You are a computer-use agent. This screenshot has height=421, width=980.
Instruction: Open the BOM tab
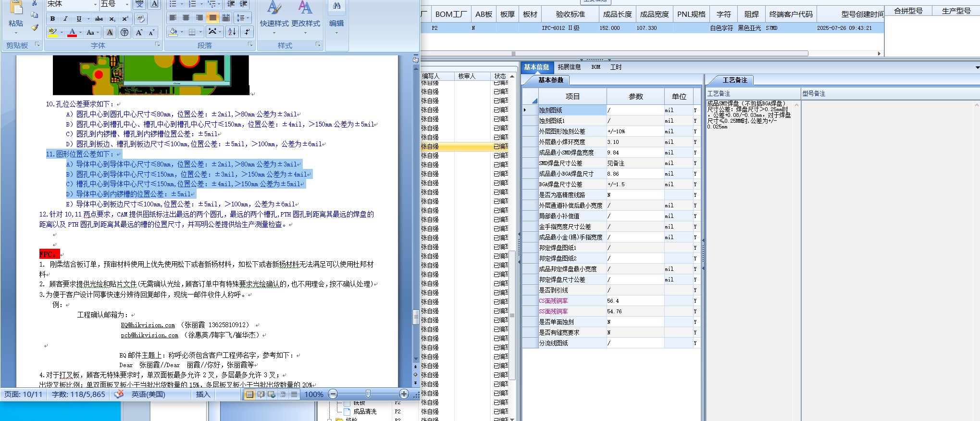596,67
